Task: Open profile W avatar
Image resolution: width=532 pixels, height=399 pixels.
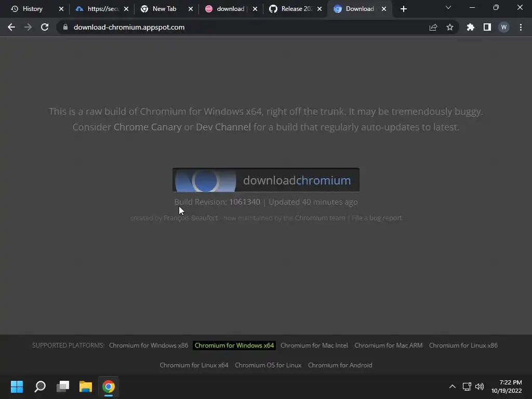Action: tap(504, 27)
